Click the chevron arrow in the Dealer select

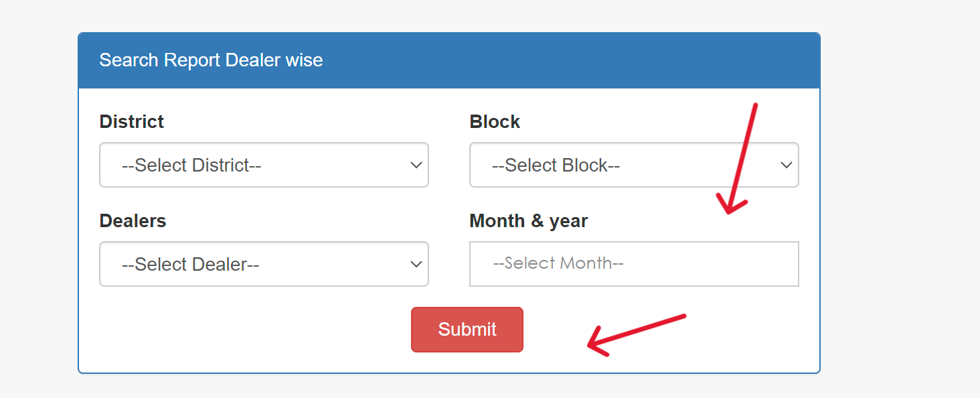click(416, 264)
